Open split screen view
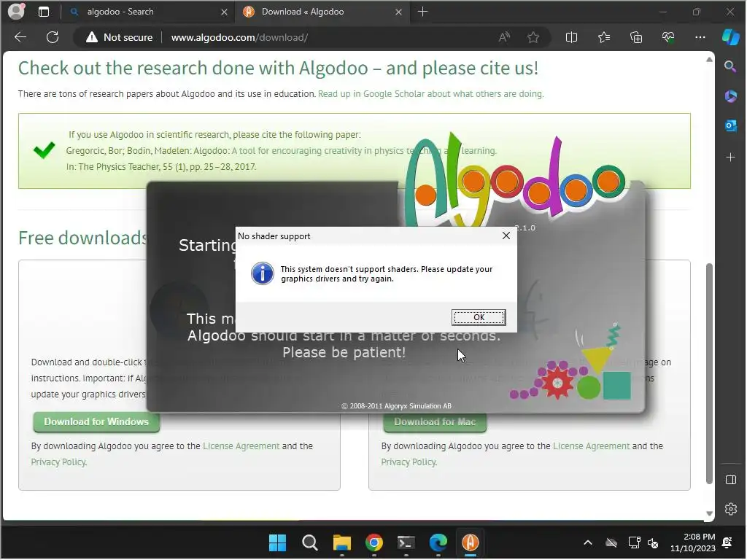The image size is (747, 560). point(571,37)
